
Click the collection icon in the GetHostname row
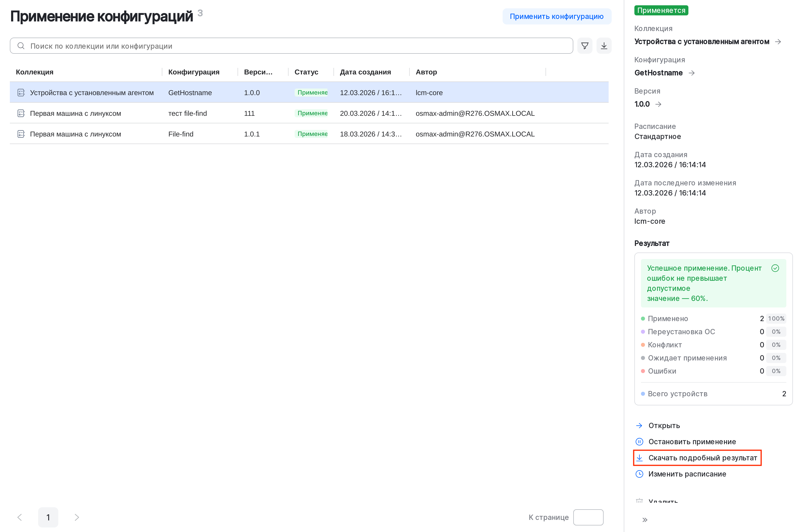(21, 92)
